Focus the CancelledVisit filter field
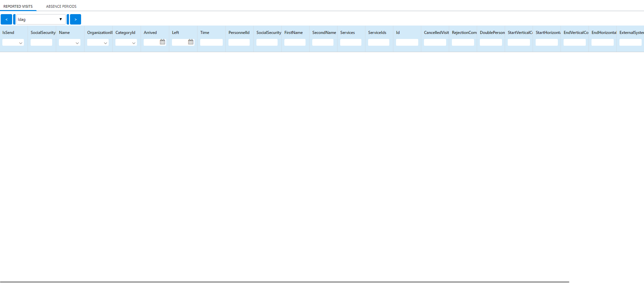This screenshot has width=644, height=283. pos(435,42)
